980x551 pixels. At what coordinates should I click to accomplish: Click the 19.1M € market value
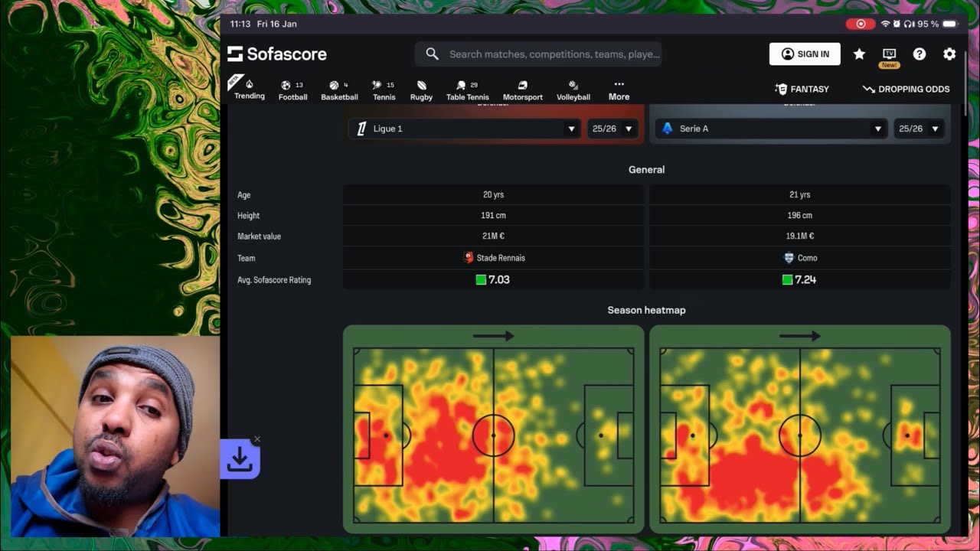coord(800,236)
